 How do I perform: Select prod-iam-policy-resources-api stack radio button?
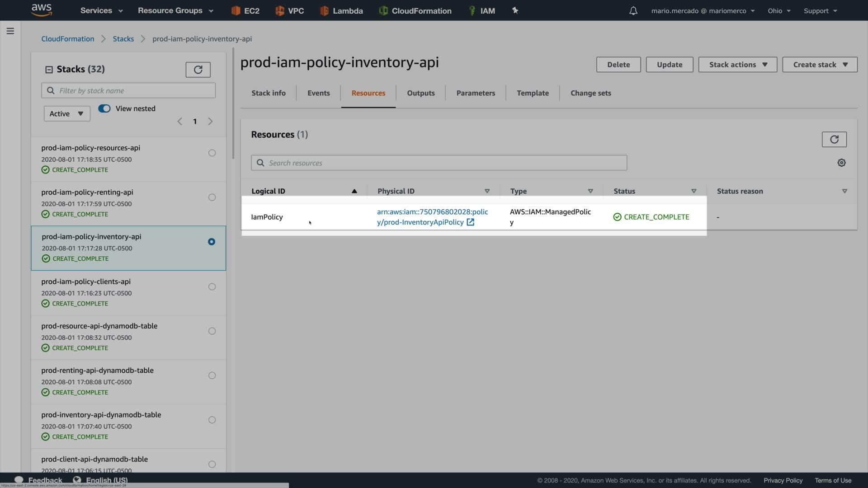[x=212, y=153]
